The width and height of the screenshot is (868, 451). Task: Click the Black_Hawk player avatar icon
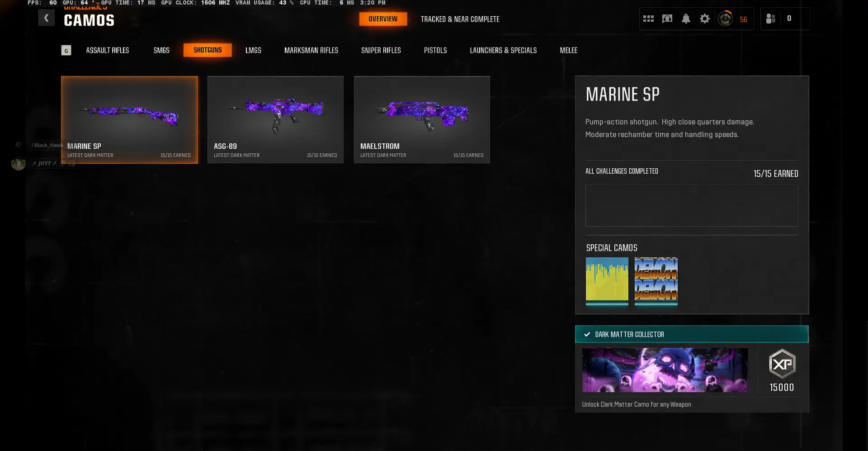[x=19, y=145]
